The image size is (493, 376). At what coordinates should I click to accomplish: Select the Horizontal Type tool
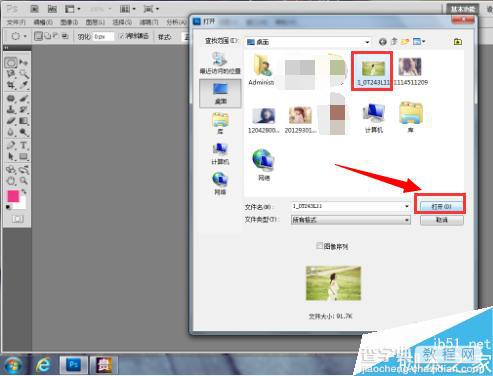coord(24,145)
